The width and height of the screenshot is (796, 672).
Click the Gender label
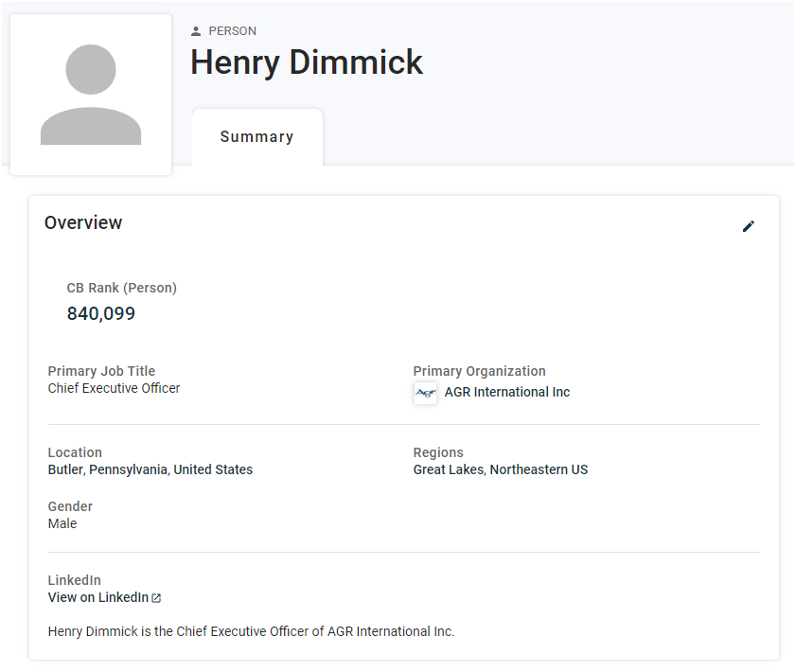pos(70,506)
